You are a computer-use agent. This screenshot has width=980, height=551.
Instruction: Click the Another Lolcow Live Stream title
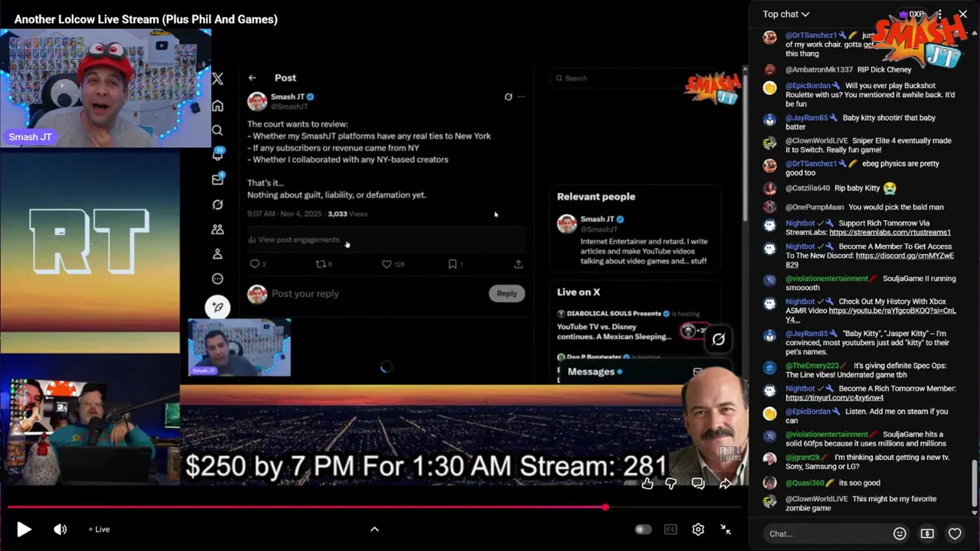(145, 19)
